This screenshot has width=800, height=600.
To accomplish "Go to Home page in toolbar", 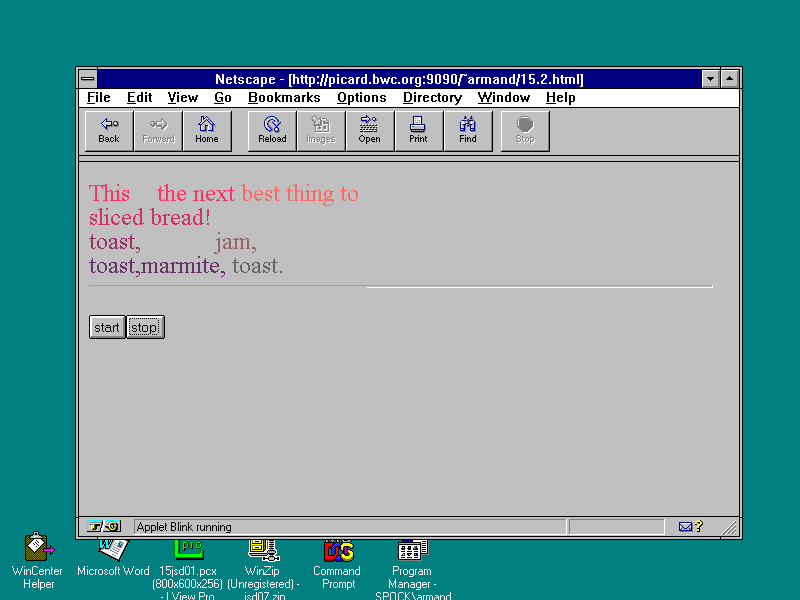I will pos(207,131).
